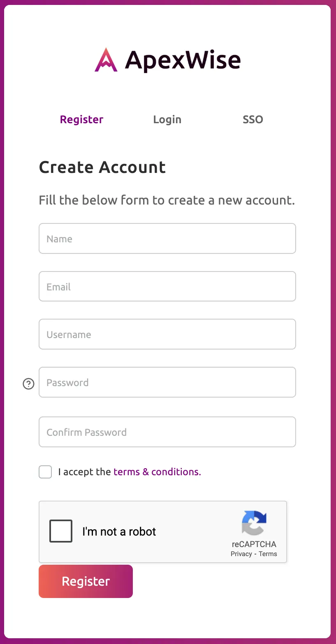Screen dimensions: 336x644
Task: Check the 'I'm not a robot' box
Action: pos(60,531)
